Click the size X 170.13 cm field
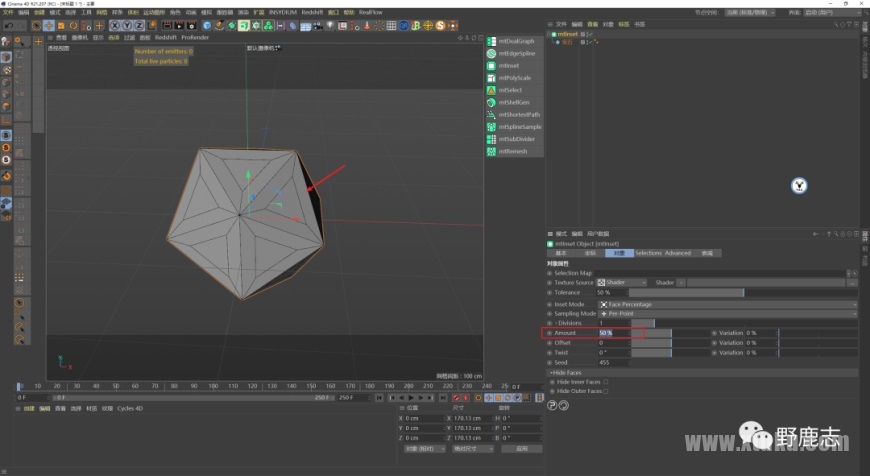 pyautogui.click(x=472, y=418)
